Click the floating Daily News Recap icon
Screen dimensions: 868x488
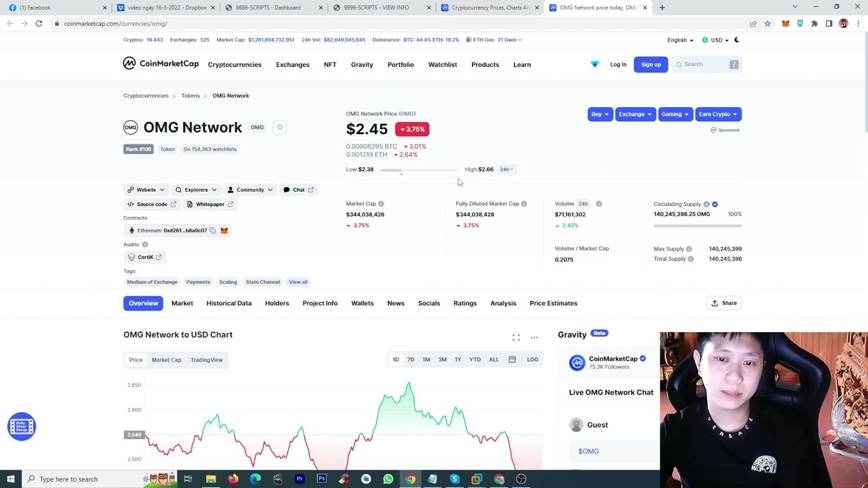(22, 426)
